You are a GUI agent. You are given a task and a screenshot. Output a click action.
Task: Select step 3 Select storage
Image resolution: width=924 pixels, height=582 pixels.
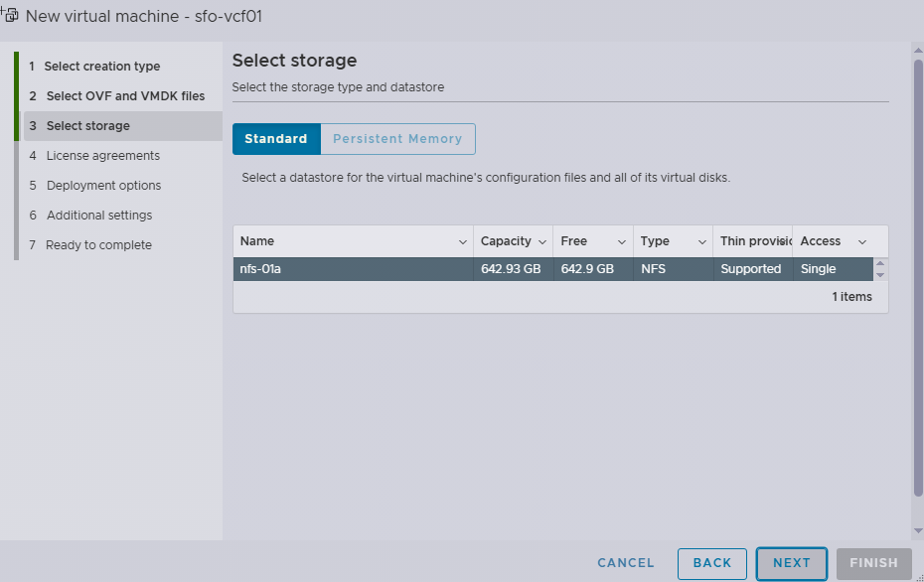(88, 126)
